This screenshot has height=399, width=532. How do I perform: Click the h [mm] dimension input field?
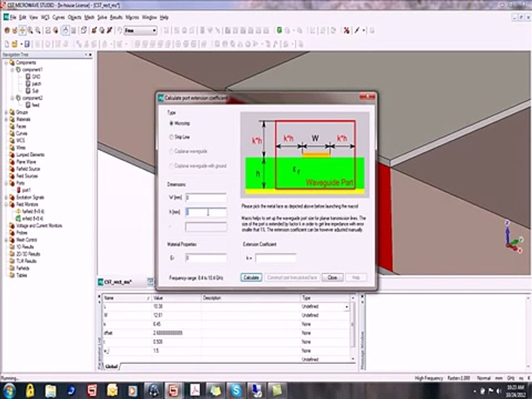tap(206, 212)
